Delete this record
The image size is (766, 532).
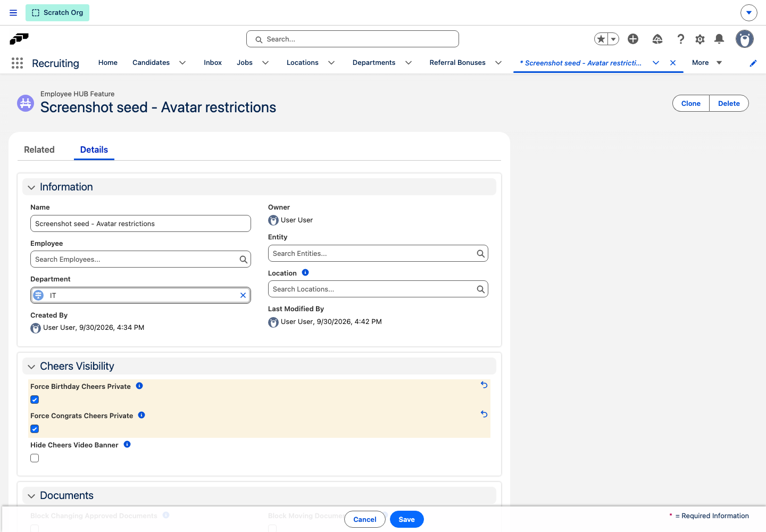729,103
